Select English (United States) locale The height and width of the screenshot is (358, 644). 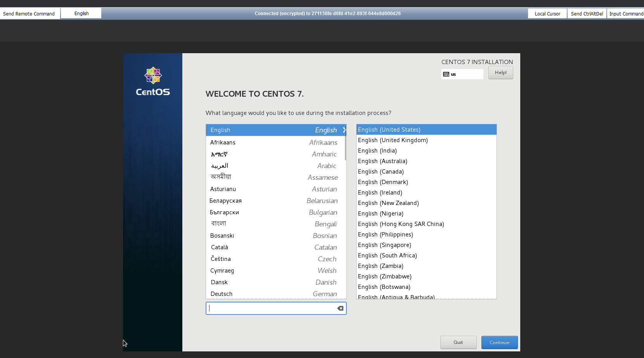pos(426,130)
